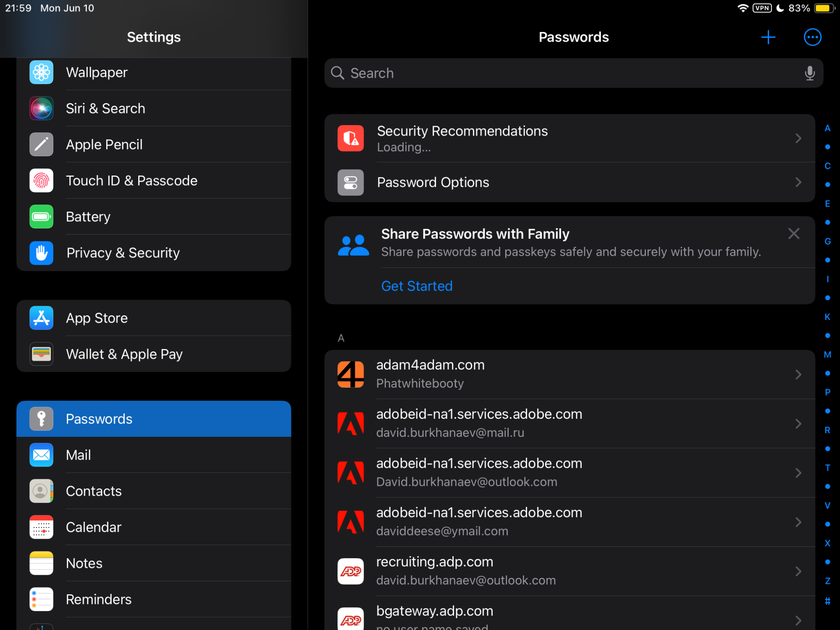Open Touch ID & Passcode settings
Viewport: 840px width, 630px height.
(154, 181)
